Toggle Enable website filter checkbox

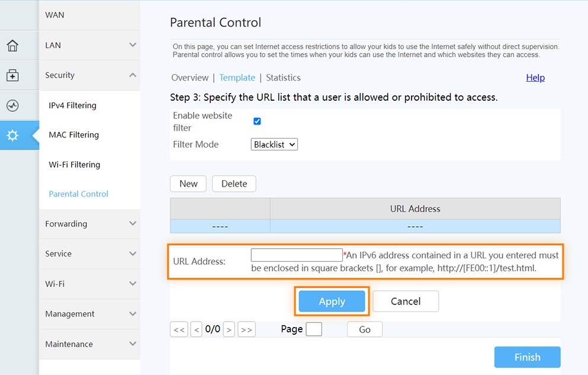(257, 121)
